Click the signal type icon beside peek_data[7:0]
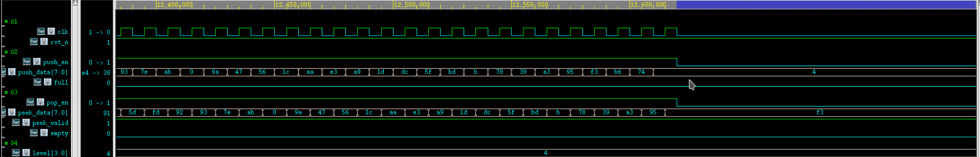This screenshot has height=157, width=980. (x=12, y=112)
